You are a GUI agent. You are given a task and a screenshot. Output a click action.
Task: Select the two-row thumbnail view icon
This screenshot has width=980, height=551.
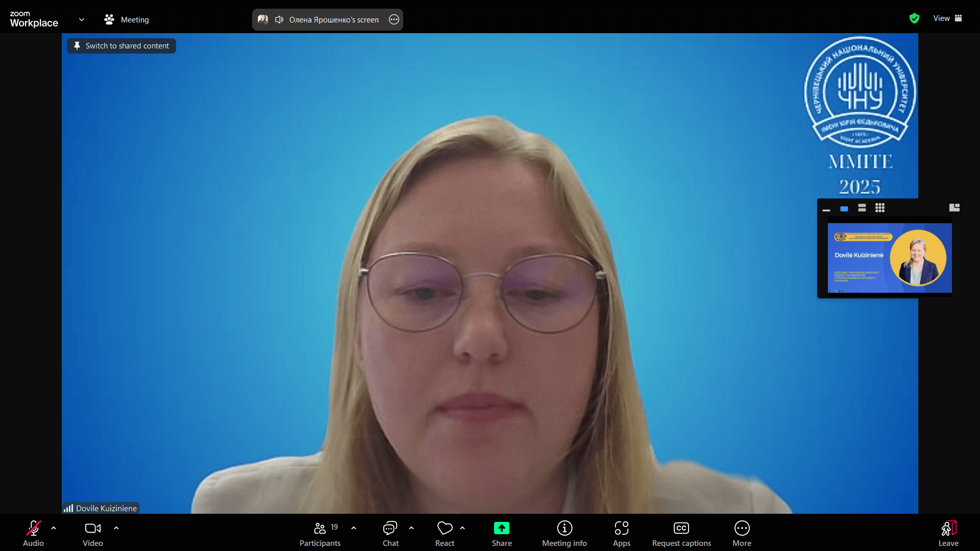click(862, 208)
